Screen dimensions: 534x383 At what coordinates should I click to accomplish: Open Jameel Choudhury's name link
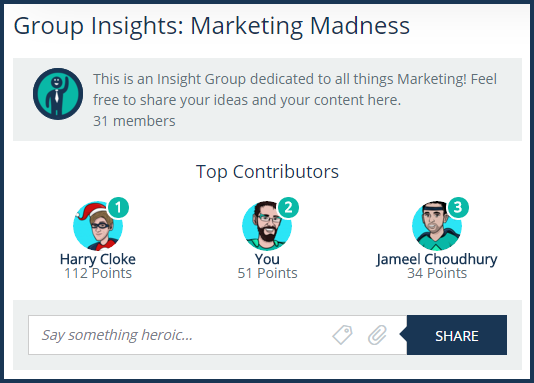coord(437,259)
